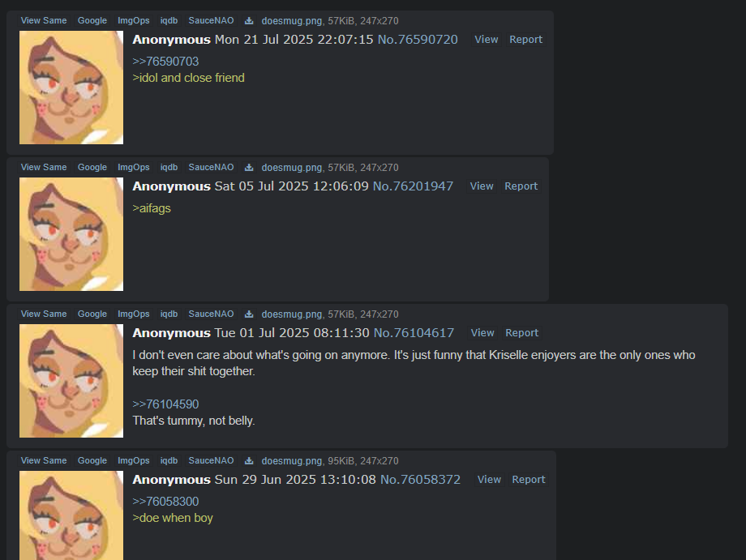Open thumbnail image in post No.76590720

(71, 88)
